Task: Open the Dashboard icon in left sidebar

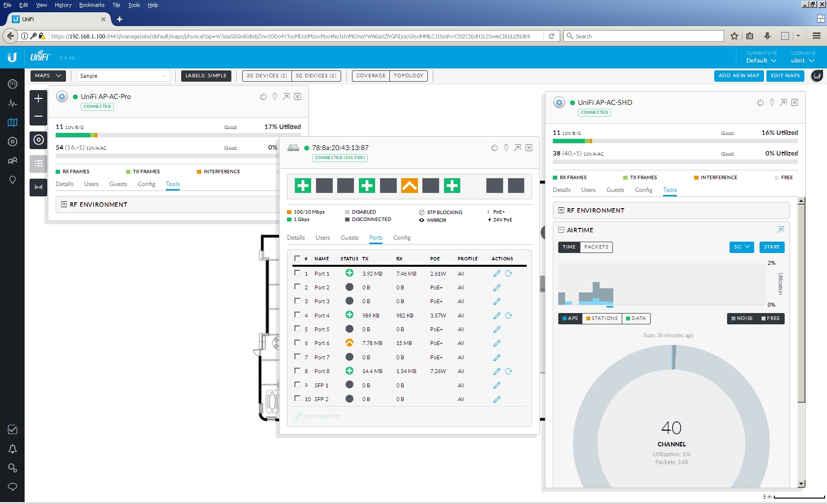Action: (13, 84)
